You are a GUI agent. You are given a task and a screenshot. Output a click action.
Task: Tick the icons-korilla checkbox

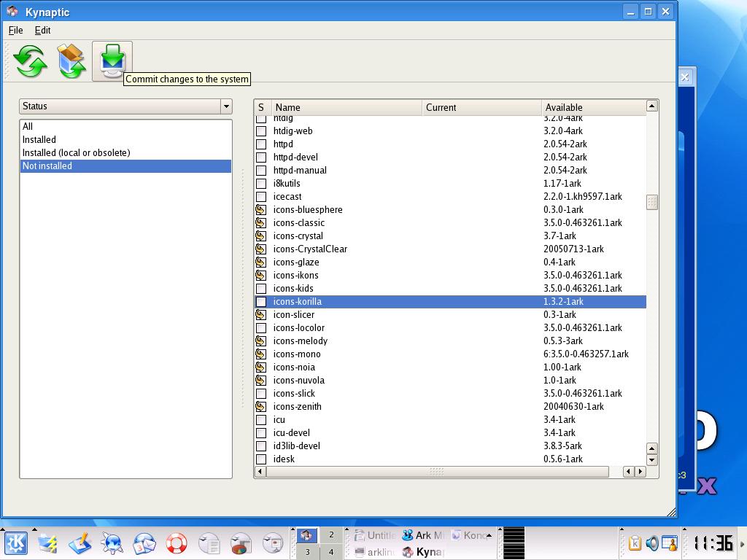click(x=261, y=301)
